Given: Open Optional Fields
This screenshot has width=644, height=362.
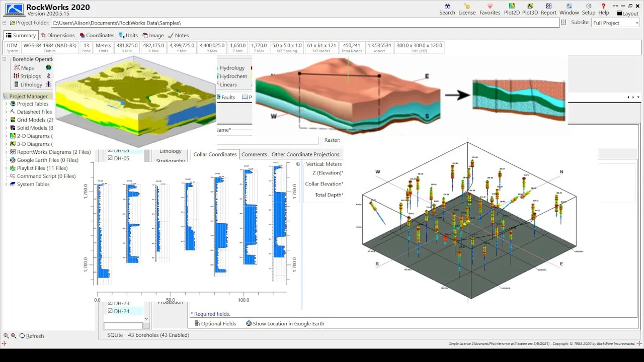Looking at the screenshot, I should pos(215,324).
